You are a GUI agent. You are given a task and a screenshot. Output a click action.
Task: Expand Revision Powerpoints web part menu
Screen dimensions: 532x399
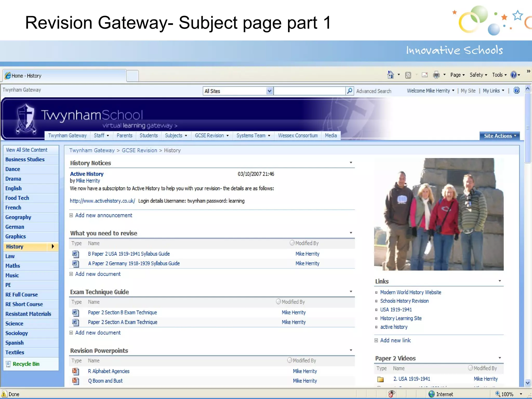(x=351, y=350)
